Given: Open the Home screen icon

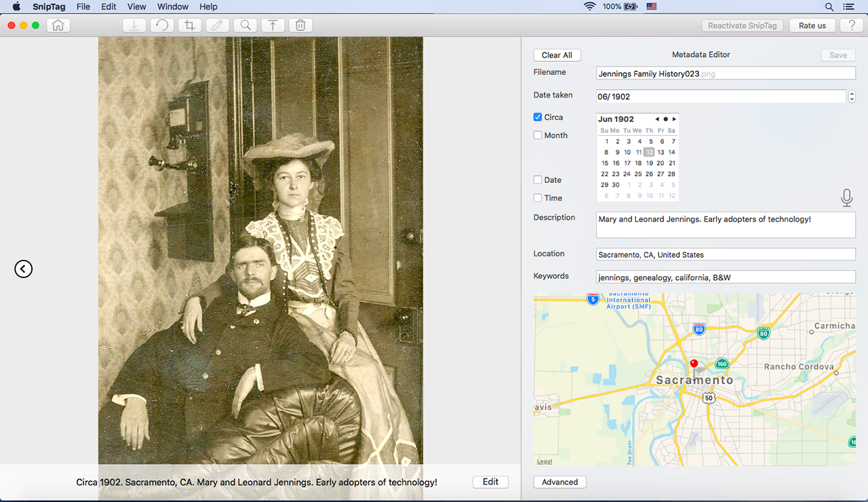Looking at the screenshot, I should (x=58, y=24).
